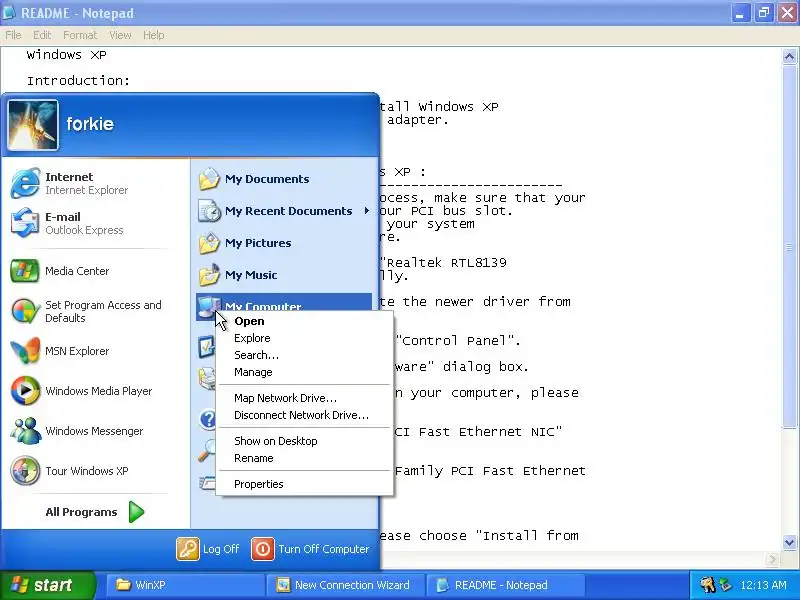Open the Notepad Edit menu

pyautogui.click(x=42, y=35)
